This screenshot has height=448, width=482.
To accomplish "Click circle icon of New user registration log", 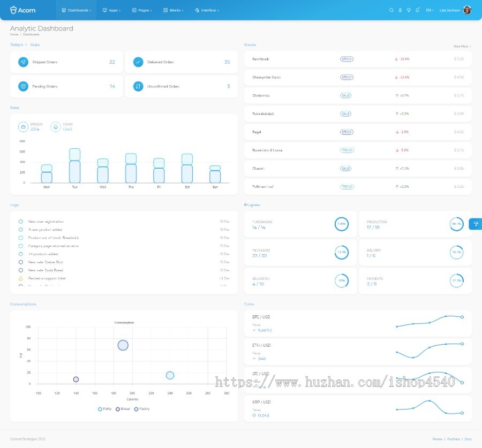I will pyautogui.click(x=20, y=222).
